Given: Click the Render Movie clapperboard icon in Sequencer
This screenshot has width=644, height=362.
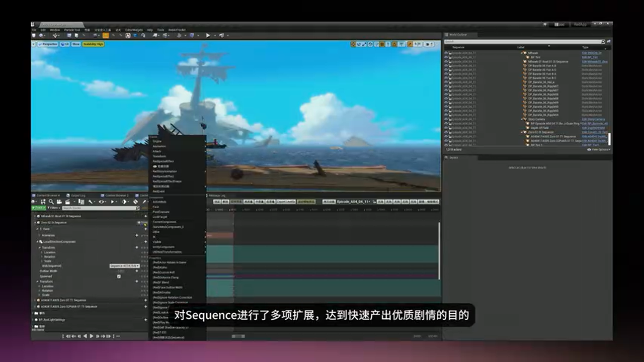Looking at the screenshot, I should coord(68,202).
